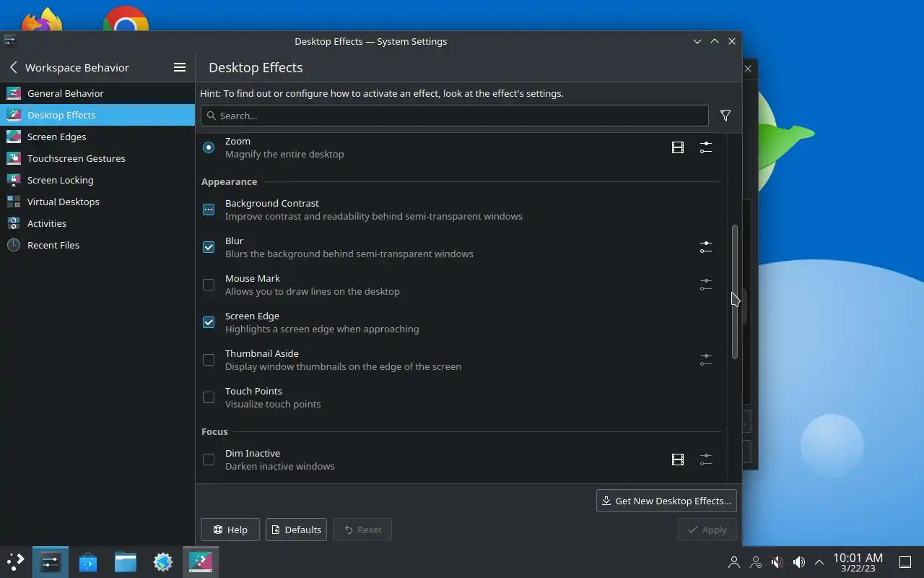Click Get New Desktop Effects button
924x578 pixels.
666,501
